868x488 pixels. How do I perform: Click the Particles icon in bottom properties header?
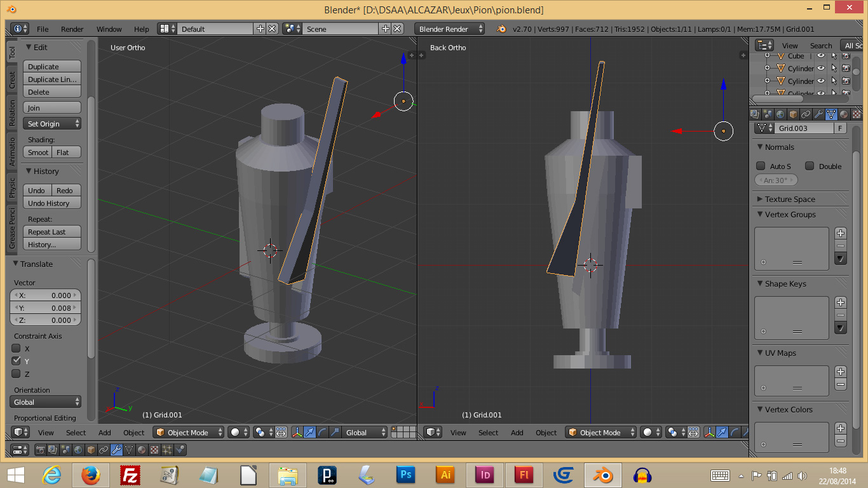167,450
